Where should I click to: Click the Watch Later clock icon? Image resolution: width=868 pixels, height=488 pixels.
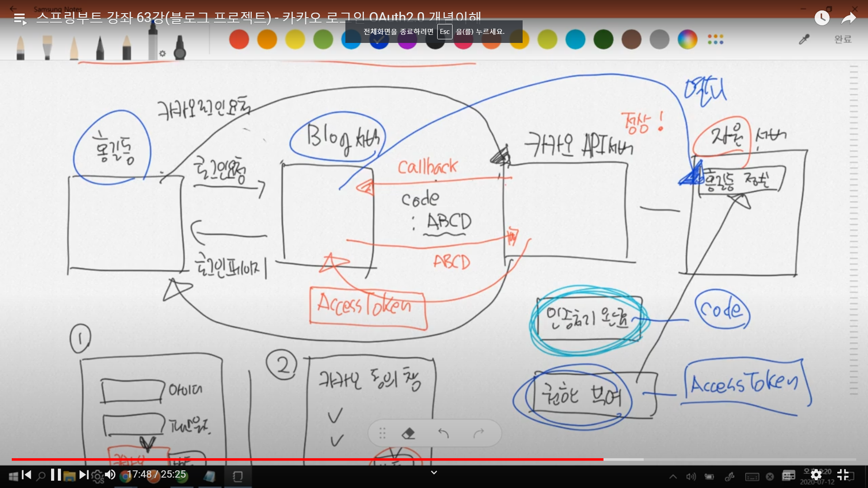(821, 18)
